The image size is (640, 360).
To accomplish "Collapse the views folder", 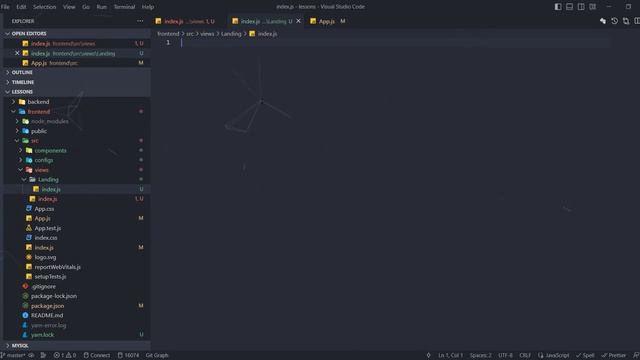I will (x=77, y=170).
